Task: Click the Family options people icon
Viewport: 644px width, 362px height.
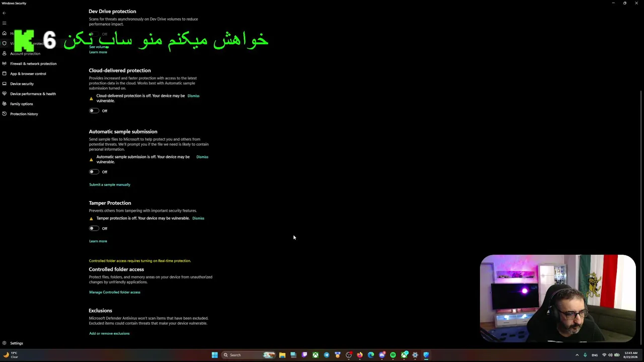Action: (x=5, y=104)
